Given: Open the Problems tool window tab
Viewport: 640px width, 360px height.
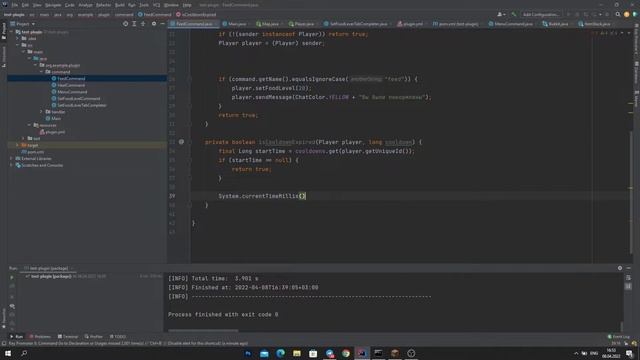Looking at the screenshot, I should click(40, 337).
